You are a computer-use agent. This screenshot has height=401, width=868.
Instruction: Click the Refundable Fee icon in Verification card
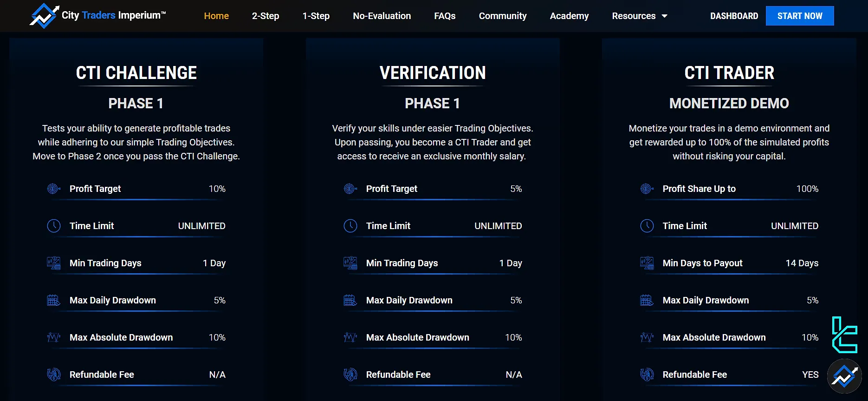(350, 375)
